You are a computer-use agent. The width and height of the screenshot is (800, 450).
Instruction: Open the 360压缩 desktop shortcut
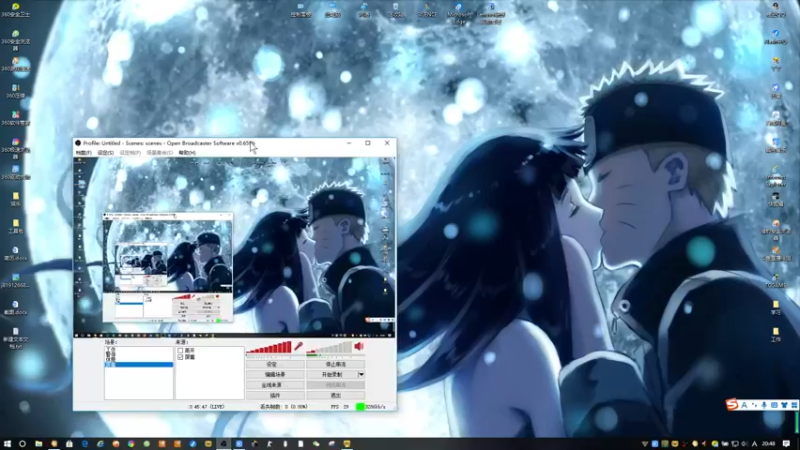point(15,91)
